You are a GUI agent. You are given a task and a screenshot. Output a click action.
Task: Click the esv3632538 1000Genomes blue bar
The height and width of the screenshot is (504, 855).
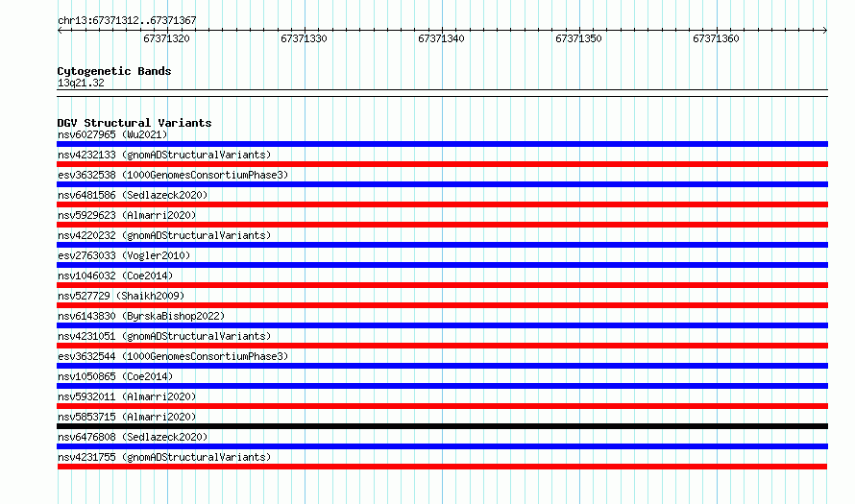(442, 184)
